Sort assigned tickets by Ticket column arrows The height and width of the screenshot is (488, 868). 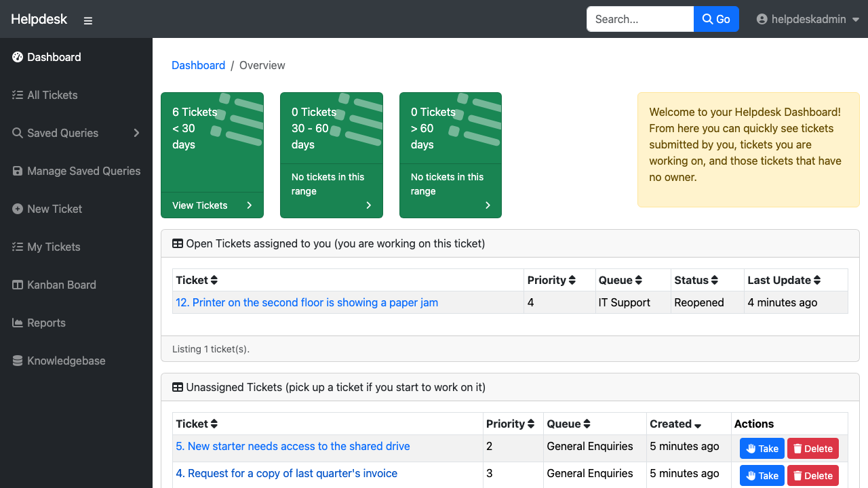[214, 280]
